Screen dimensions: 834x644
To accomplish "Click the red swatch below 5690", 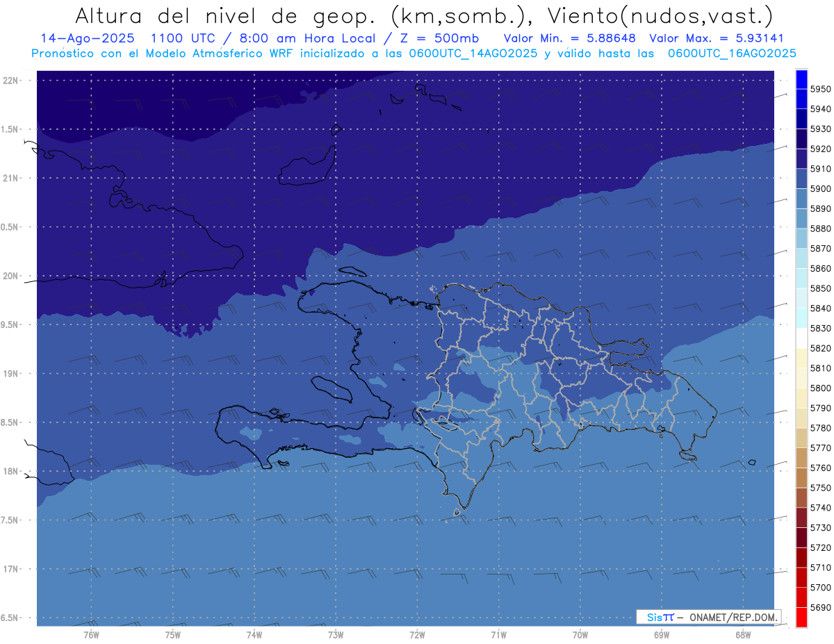I will [801, 618].
